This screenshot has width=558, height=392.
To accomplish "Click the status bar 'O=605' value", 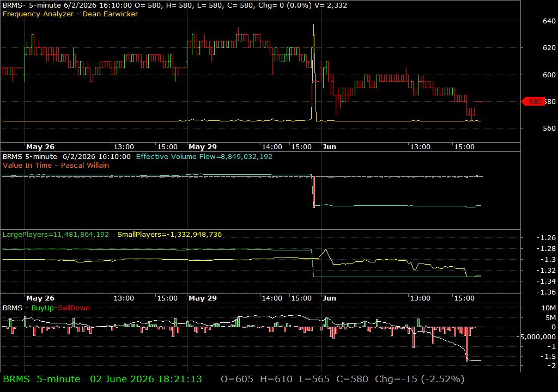I will point(237,379).
